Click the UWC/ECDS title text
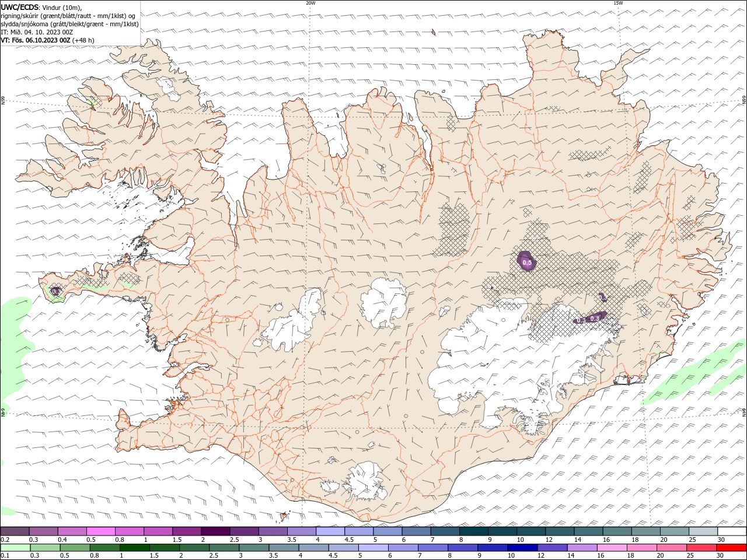The height and width of the screenshot is (560, 747). coord(20,7)
